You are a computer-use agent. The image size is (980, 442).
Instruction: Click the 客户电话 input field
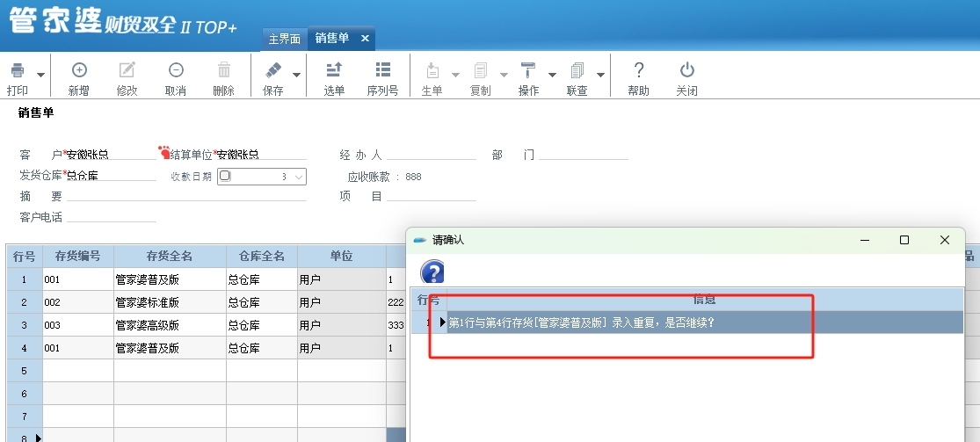point(112,217)
